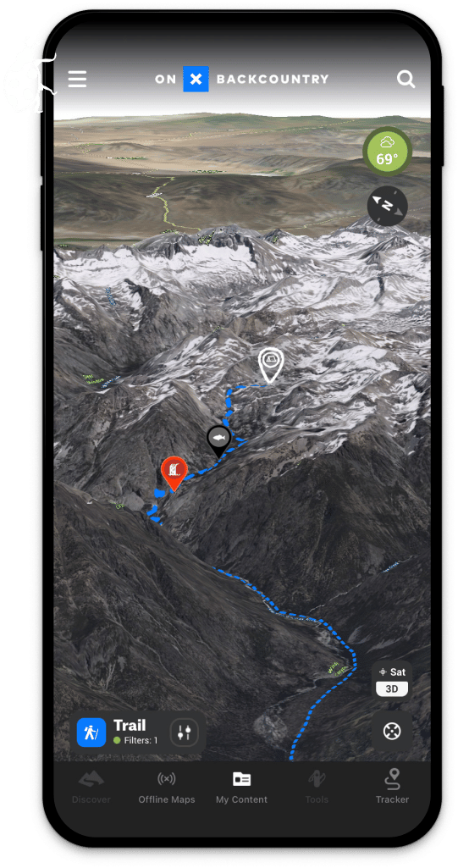458x868 pixels.
Task: Select the white campsite waypoint pin
Action: pos(271,365)
